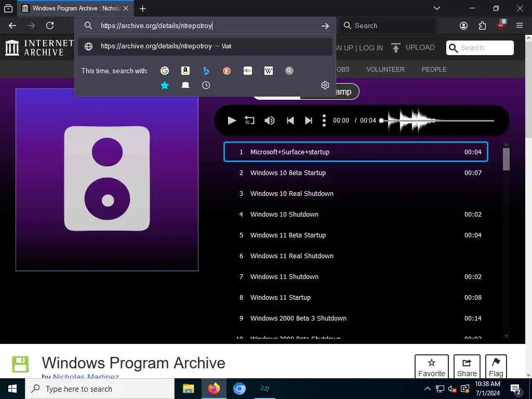This screenshot has height=399, width=532.
Task: Click the LOG IN link
Action: (371, 48)
